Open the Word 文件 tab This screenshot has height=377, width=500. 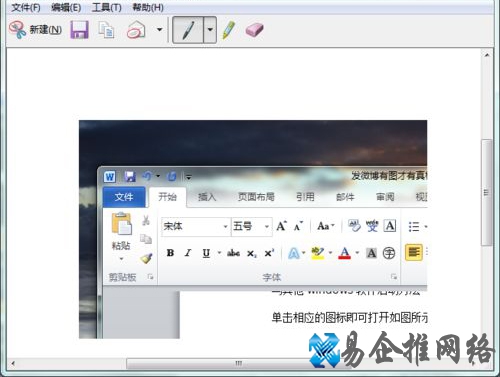[124, 197]
